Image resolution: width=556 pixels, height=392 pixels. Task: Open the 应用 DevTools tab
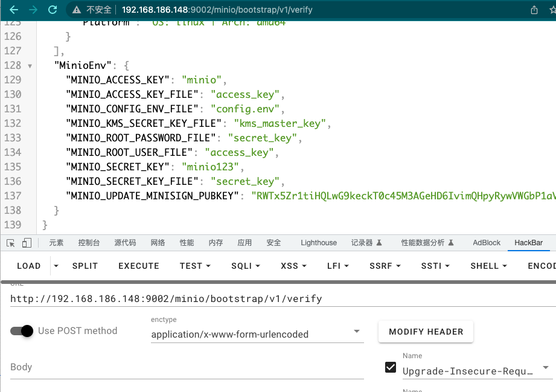[x=244, y=243]
